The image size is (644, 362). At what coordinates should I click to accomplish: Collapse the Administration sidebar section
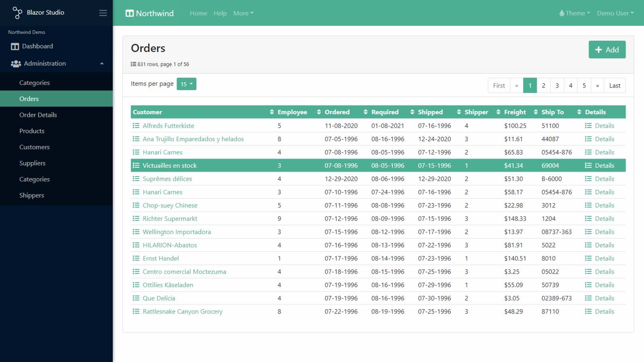pyautogui.click(x=102, y=64)
